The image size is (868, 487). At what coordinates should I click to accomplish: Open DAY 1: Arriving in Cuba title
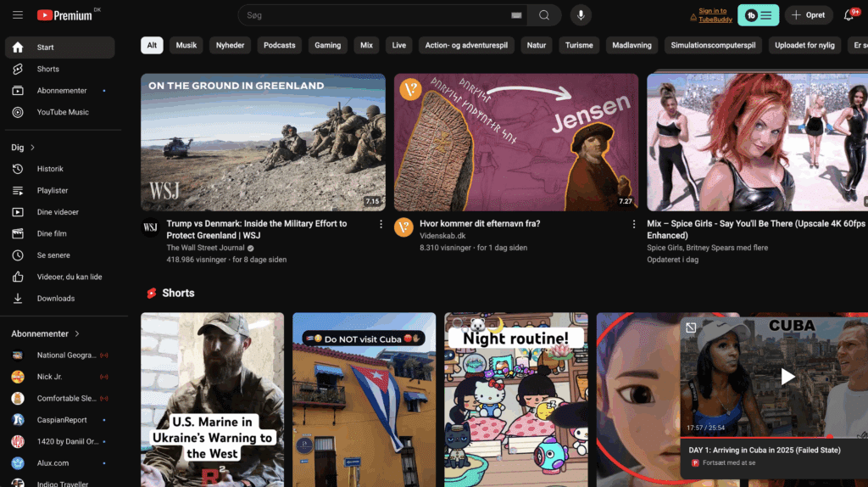(x=765, y=451)
